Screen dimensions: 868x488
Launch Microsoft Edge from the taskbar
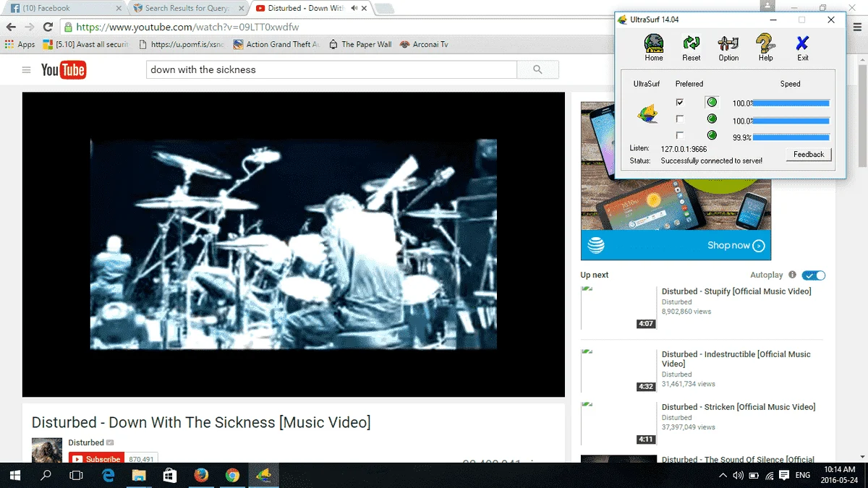click(x=109, y=475)
